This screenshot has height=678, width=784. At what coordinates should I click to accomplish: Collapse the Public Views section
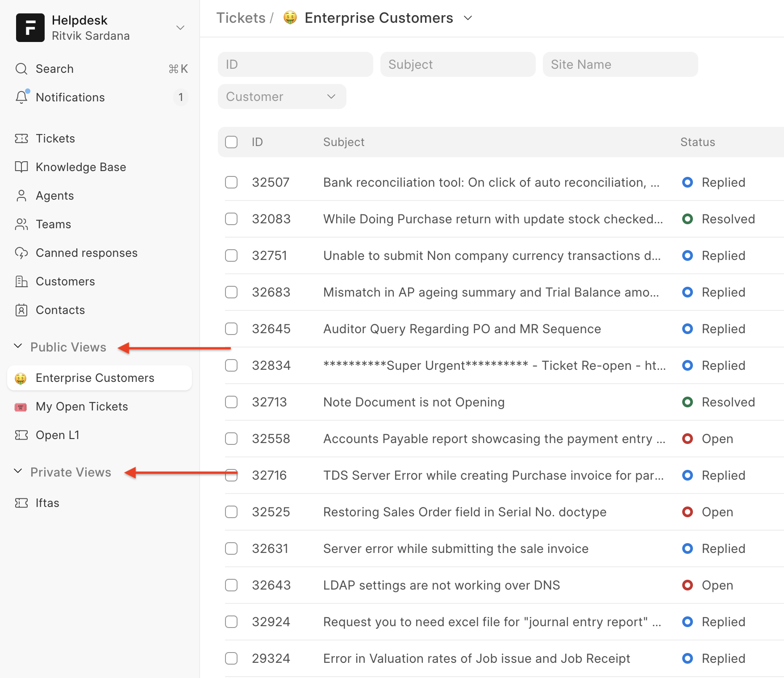(x=18, y=347)
